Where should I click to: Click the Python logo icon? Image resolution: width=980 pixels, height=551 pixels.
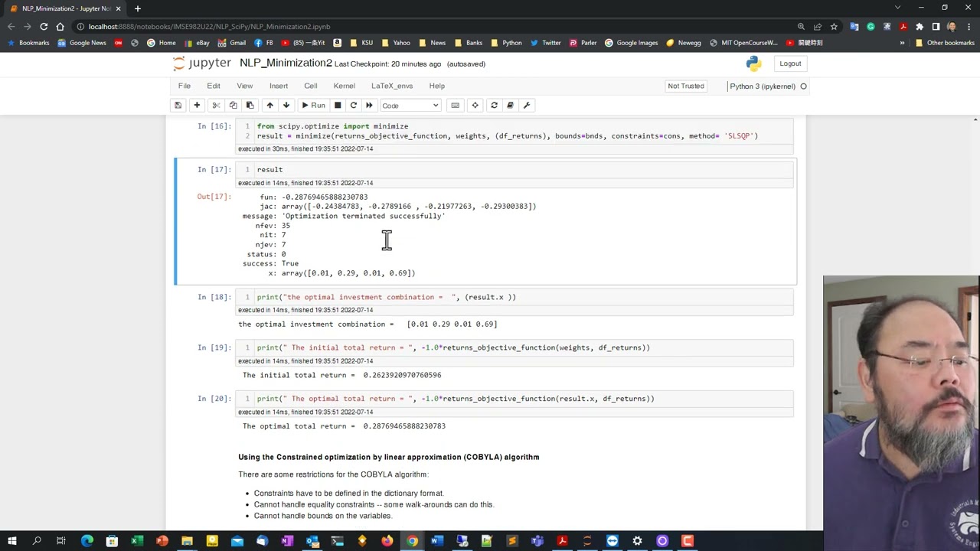pyautogui.click(x=754, y=64)
